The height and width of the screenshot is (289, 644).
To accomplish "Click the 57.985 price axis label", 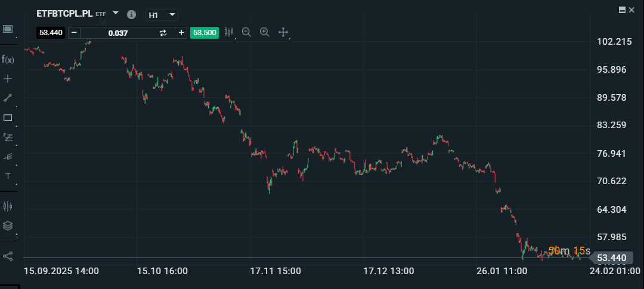I will coord(611,237).
